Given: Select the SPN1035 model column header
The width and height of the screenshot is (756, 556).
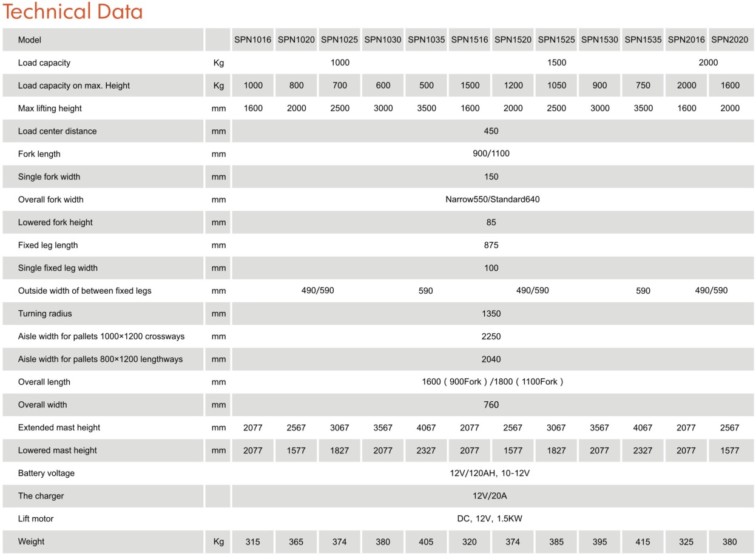Looking at the screenshot, I should (427, 40).
